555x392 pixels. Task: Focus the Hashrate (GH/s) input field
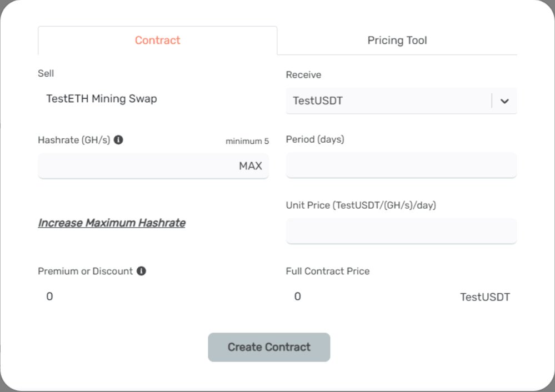coord(133,166)
